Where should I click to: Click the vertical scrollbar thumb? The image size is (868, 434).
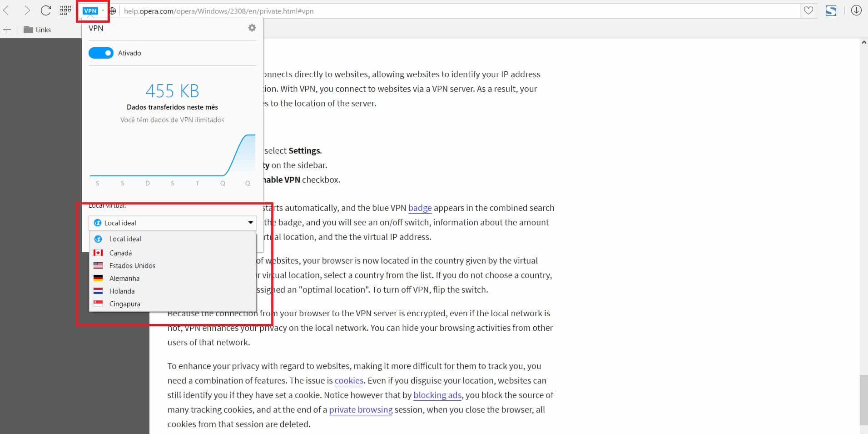point(863,399)
